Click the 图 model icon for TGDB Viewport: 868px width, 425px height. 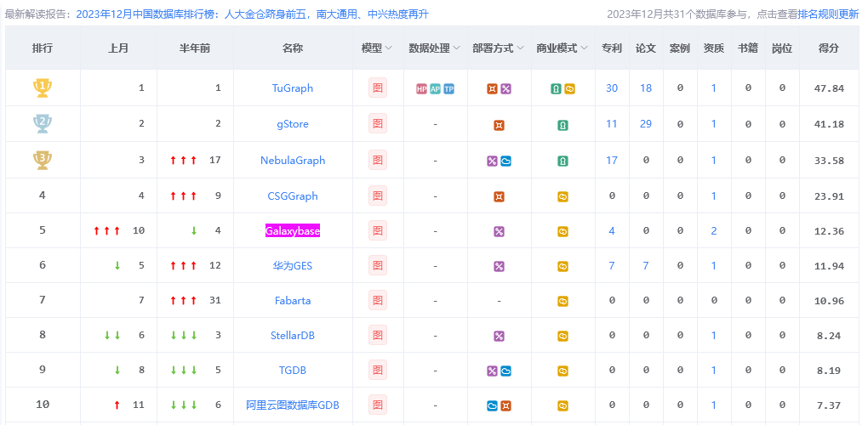coord(378,370)
